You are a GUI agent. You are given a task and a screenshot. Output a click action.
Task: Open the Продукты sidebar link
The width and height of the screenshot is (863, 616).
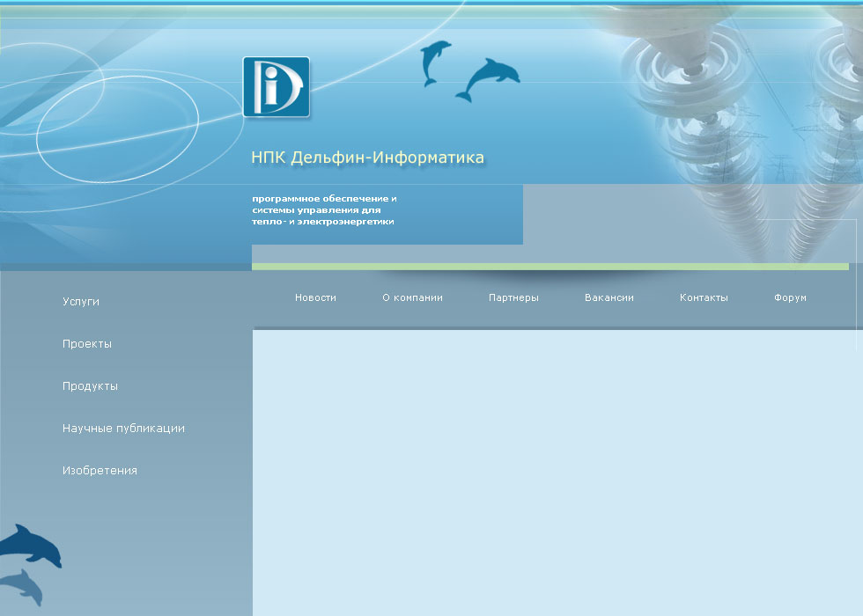(x=90, y=386)
